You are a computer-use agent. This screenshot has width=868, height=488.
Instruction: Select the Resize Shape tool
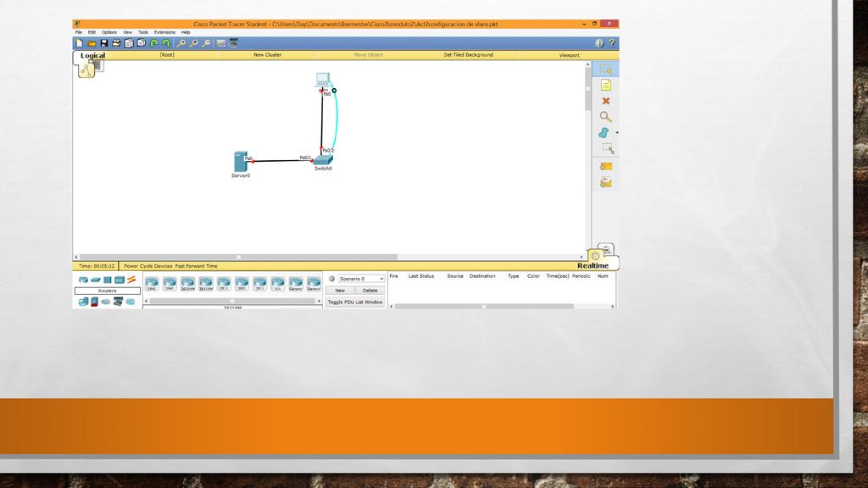[608, 148]
